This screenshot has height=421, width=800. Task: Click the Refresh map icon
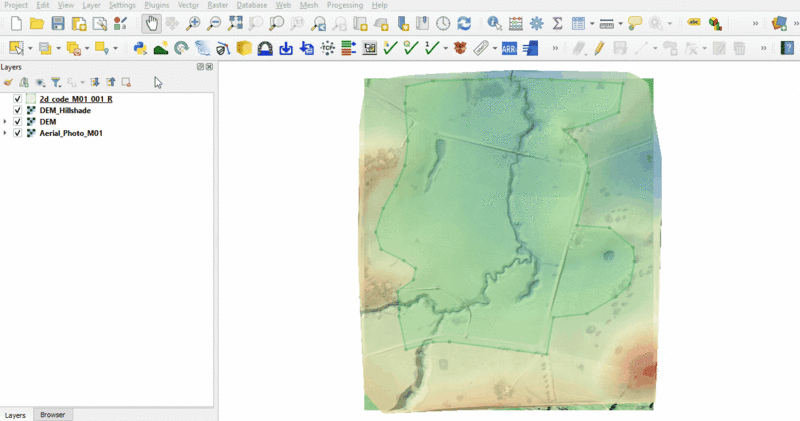(464, 24)
